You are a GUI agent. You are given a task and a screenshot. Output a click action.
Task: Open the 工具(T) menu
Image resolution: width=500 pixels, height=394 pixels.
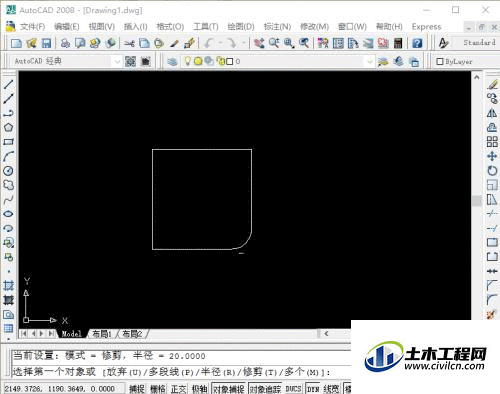[206, 27]
